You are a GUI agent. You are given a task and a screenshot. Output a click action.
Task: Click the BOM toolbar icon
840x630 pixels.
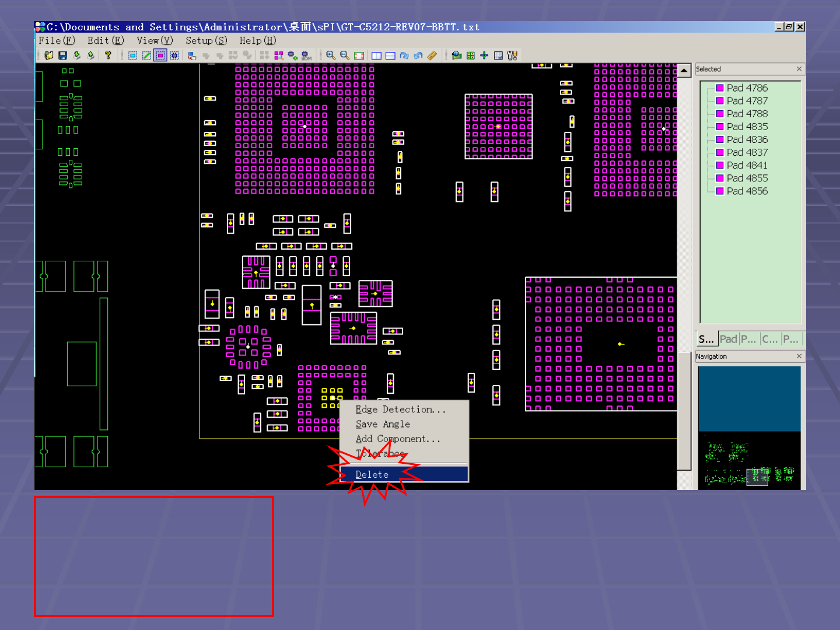pos(306,55)
